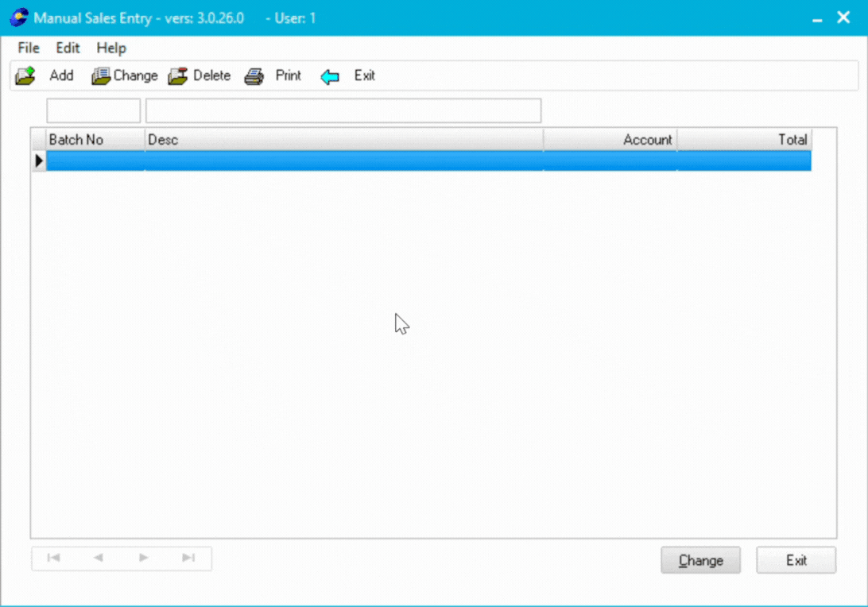Jump to last record navigation arrow
868x607 pixels.
pos(188,558)
